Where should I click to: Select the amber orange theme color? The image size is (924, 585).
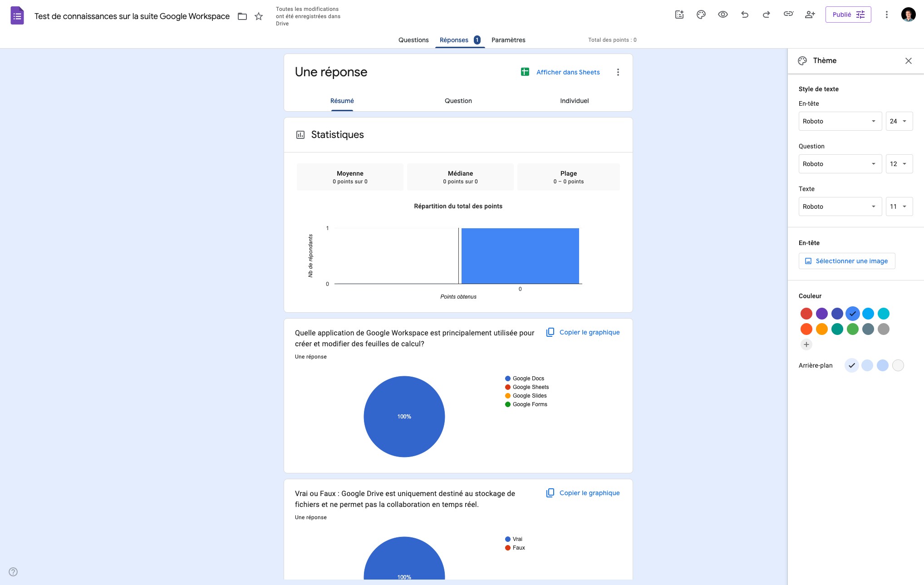822,329
